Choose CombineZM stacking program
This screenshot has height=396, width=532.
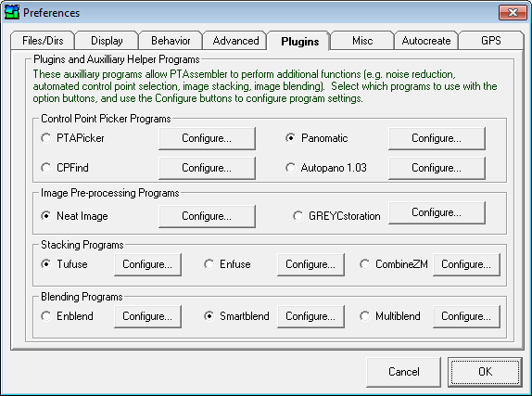365,264
